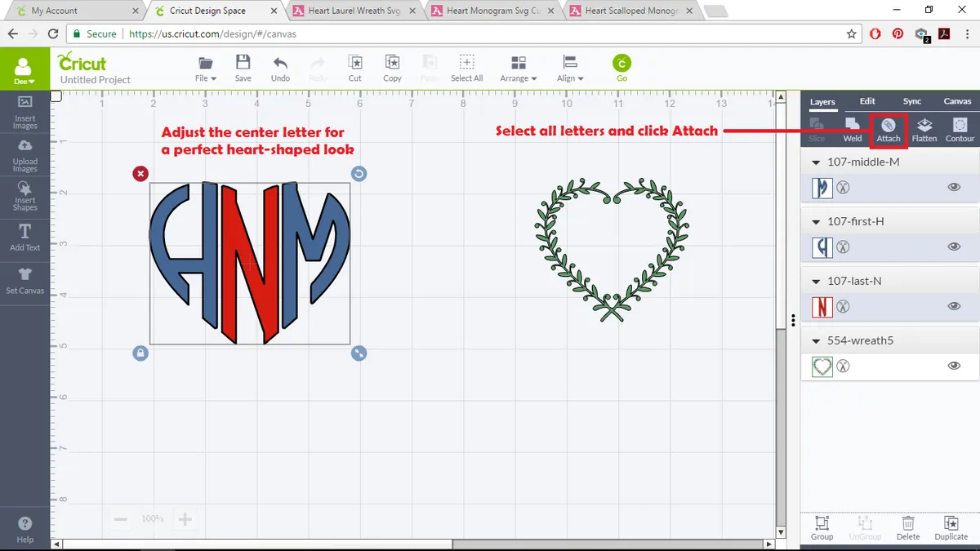Select the heart wreath on canvas

[x=612, y=249]
